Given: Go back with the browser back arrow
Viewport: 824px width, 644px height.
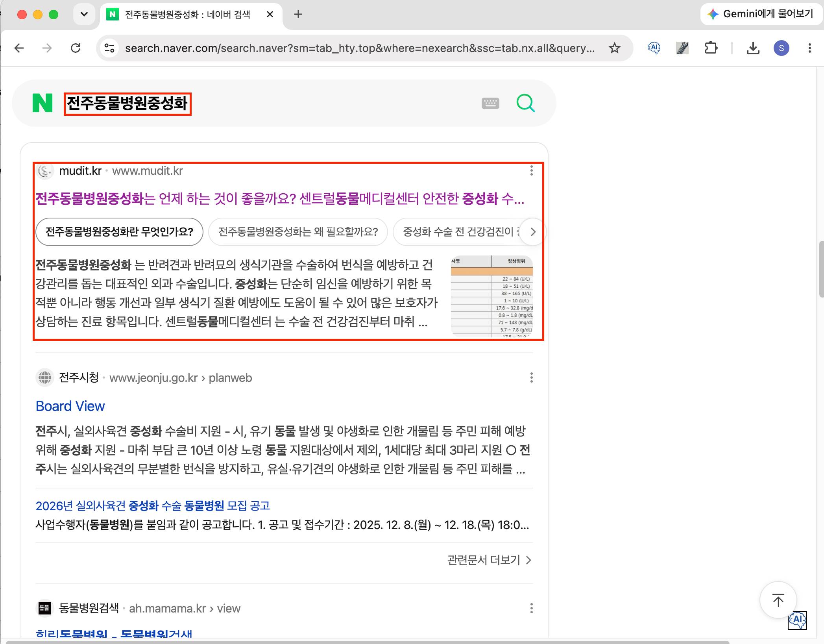Looking at the screenshot, I should (19, 48).
